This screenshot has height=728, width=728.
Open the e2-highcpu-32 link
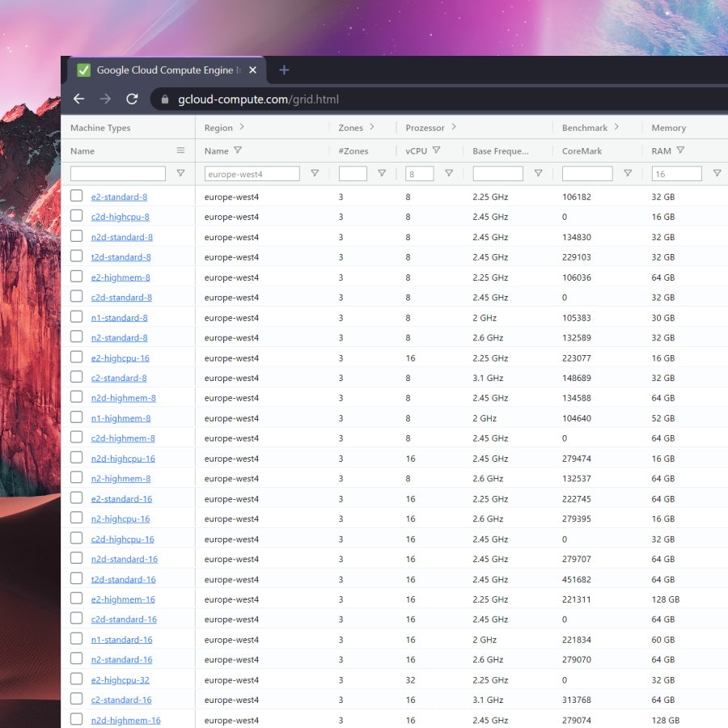click(121, 680)
